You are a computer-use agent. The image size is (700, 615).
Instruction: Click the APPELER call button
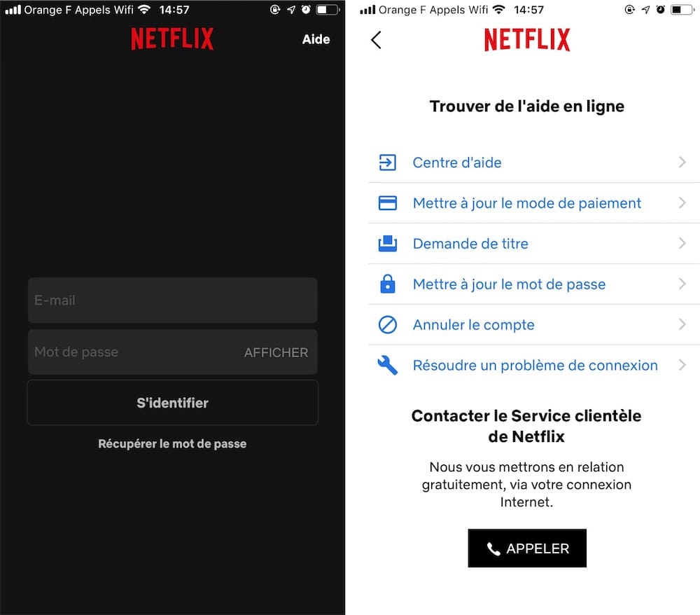(527, 548)
